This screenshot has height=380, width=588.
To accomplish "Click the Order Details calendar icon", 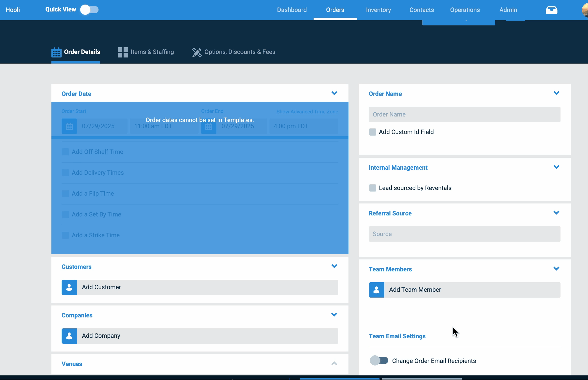I will [56, 52].
